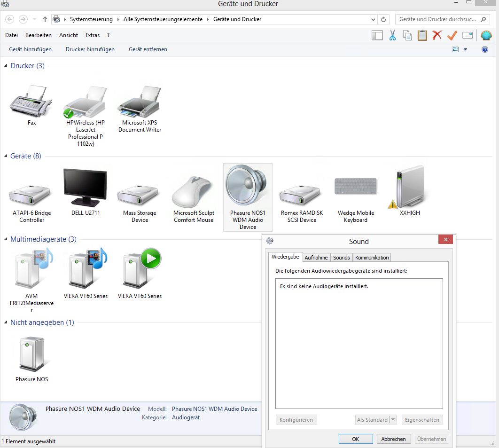The image size is (499, 448).
Task: Click the view change icon
Action: coord(455,49)
